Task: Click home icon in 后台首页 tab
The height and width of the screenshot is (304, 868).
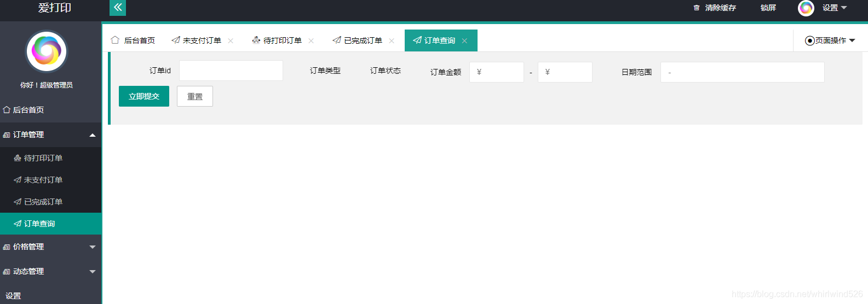Action: [x=115, y=40]
